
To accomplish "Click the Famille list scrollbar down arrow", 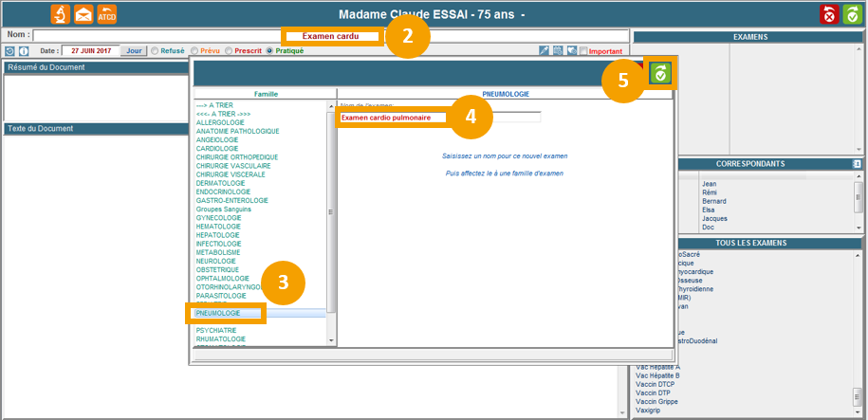I will [x=331, y=340].
